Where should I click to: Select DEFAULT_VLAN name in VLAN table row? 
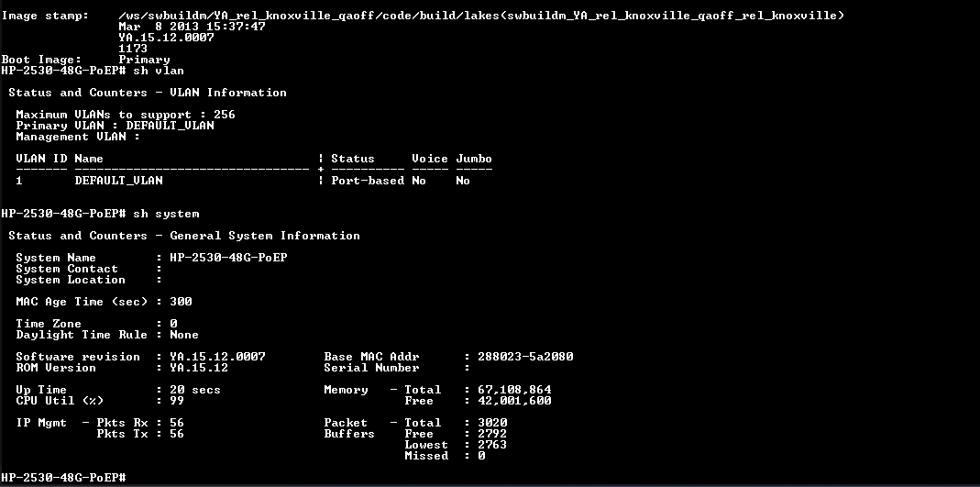click(119, 181)
